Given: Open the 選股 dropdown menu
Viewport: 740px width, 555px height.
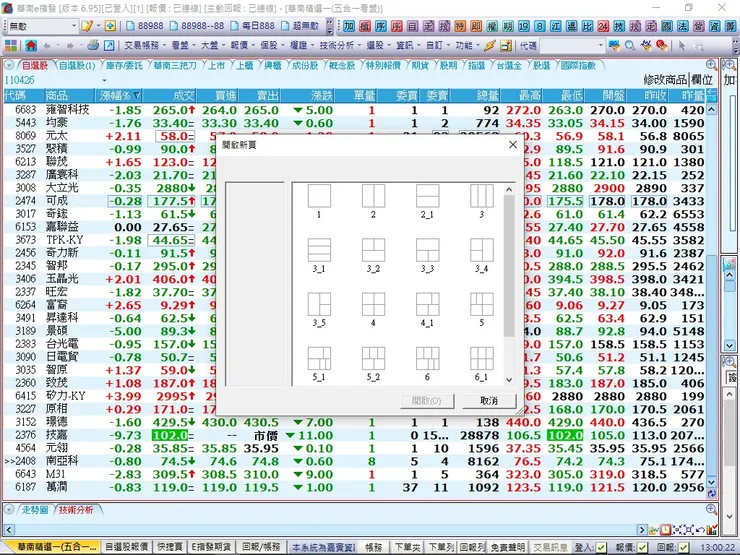Looking at the screenshot, I should pyautogui.click(x=378, y=45).
